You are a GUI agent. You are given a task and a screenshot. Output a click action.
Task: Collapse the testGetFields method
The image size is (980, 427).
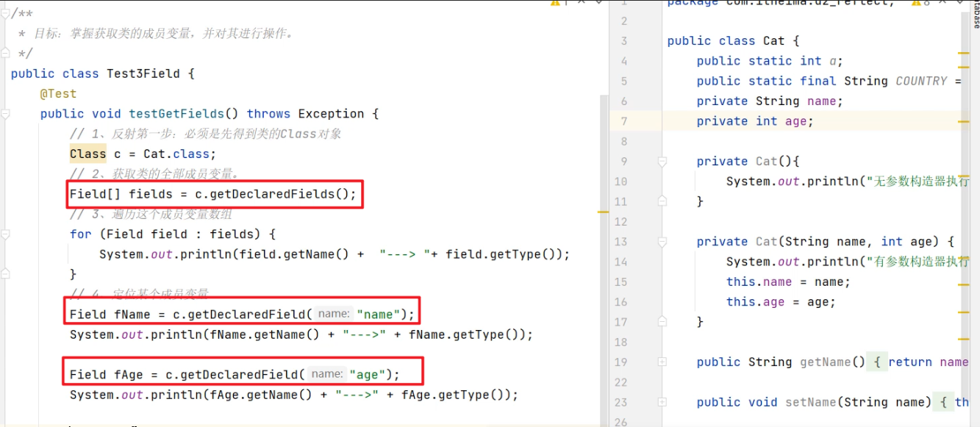click(6, 114)
